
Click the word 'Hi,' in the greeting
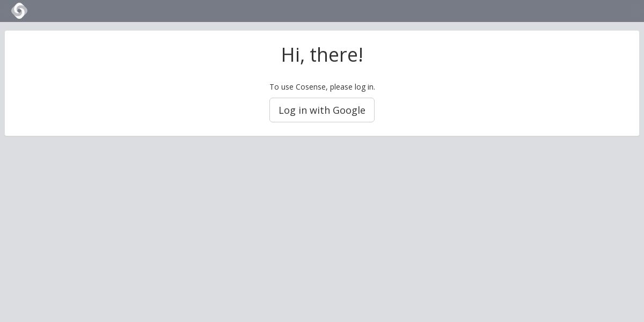tap(293, 55)
